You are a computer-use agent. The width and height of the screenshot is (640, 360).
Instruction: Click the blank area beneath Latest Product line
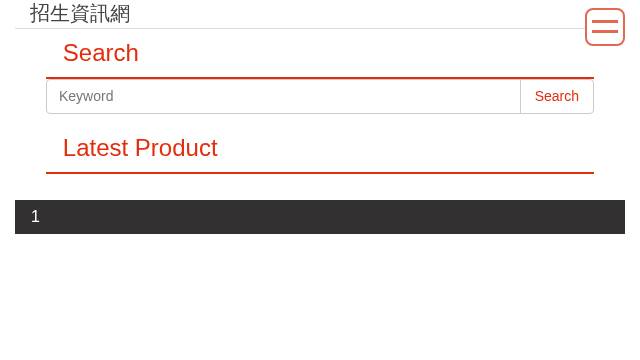[x=320, y=187]
